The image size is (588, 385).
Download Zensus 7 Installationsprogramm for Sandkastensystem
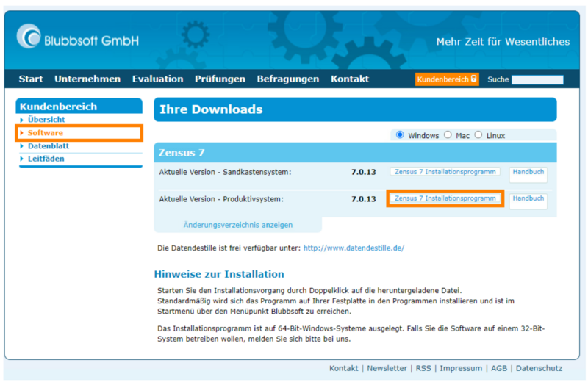tap(445, 172)
